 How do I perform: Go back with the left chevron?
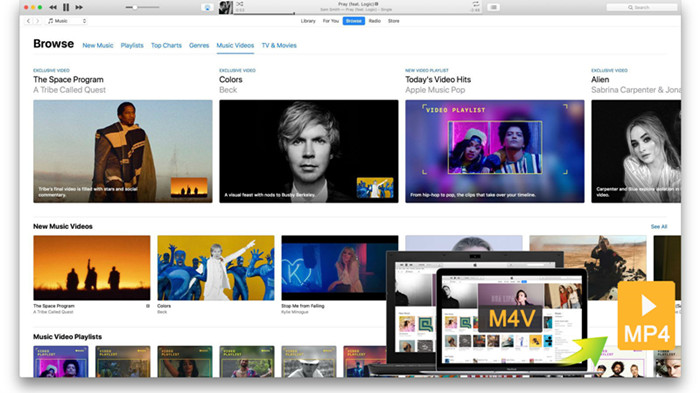point(29,21)
